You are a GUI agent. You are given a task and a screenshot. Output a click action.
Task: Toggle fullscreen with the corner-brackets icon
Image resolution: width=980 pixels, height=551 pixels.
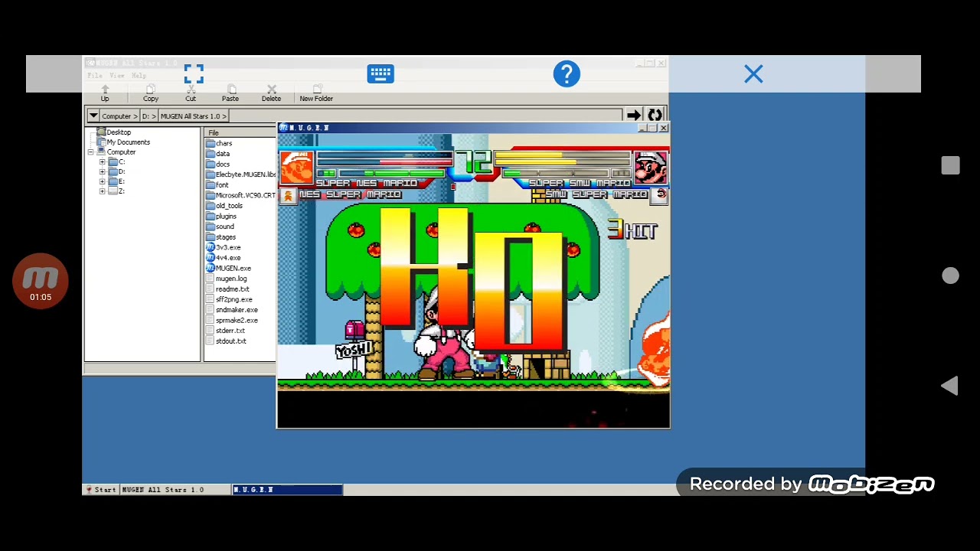pos(194,74)
